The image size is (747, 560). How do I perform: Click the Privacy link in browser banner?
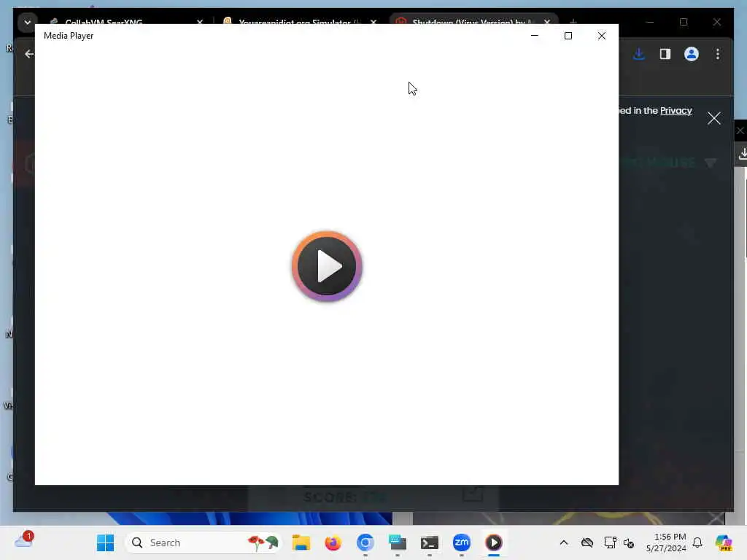(x=676, y=111)
